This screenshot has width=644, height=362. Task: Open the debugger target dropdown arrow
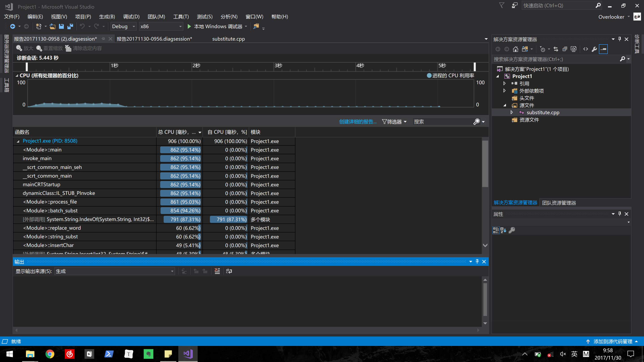[246, 26]
